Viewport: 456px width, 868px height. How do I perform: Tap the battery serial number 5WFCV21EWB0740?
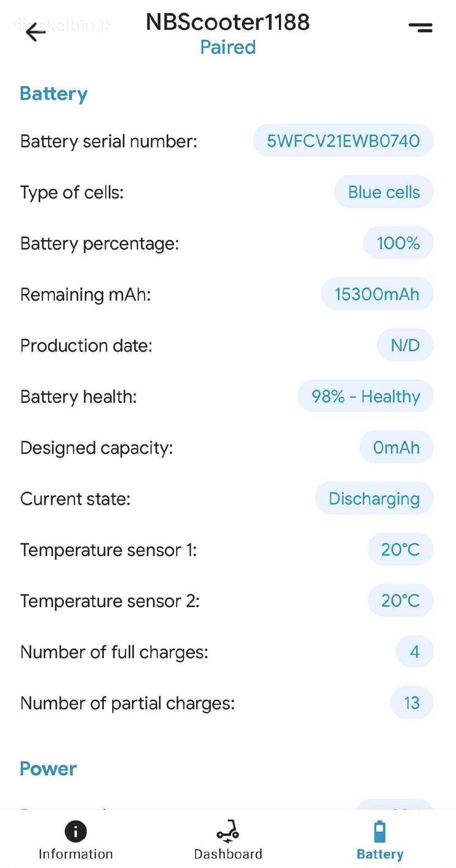pyautogui.click(x=343, y=141)
